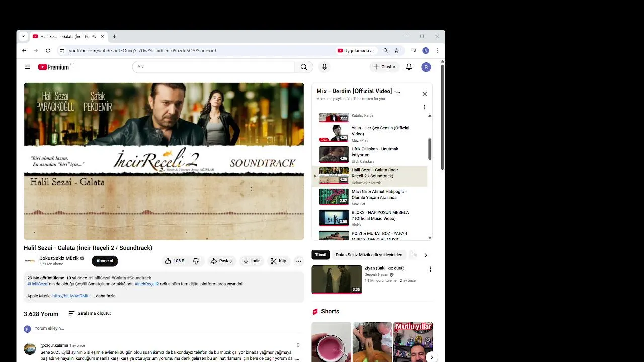Like the video (106 B)

[x=174, y=261]
